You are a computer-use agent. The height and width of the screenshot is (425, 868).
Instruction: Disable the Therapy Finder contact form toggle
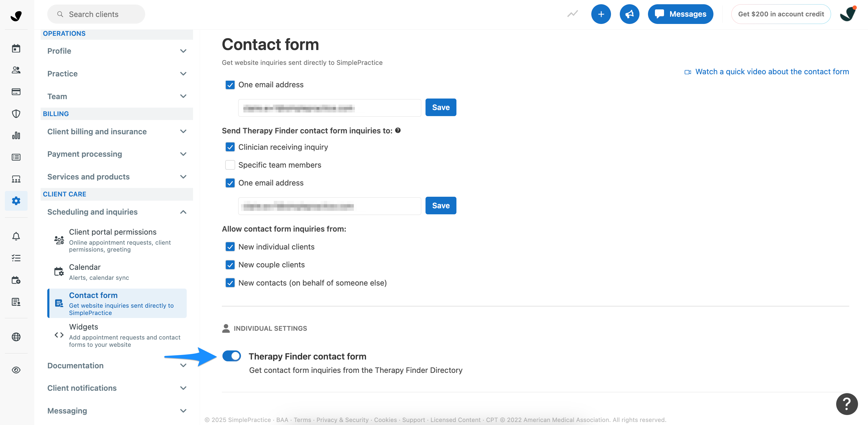[x=232, y=356]
